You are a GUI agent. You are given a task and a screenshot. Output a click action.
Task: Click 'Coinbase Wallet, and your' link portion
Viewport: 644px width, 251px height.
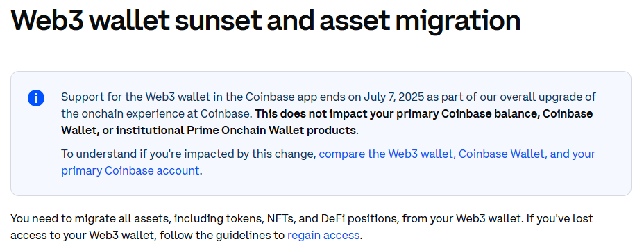(527, 154)
